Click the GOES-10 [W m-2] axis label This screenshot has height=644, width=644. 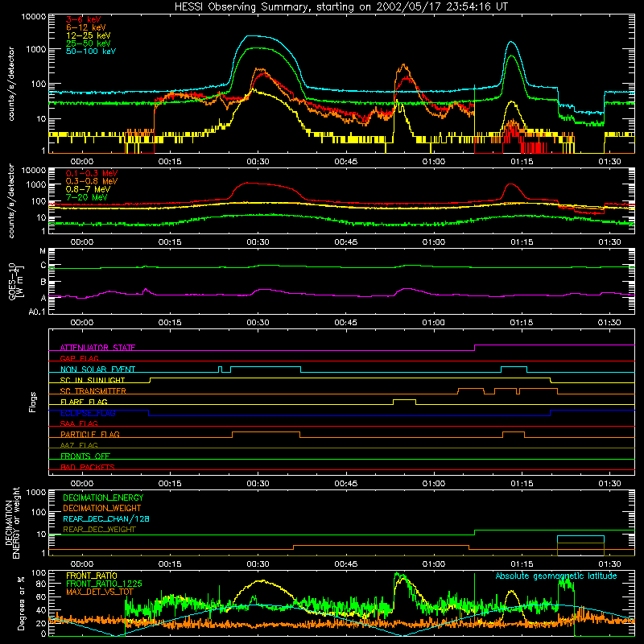(x=16, y=281)
